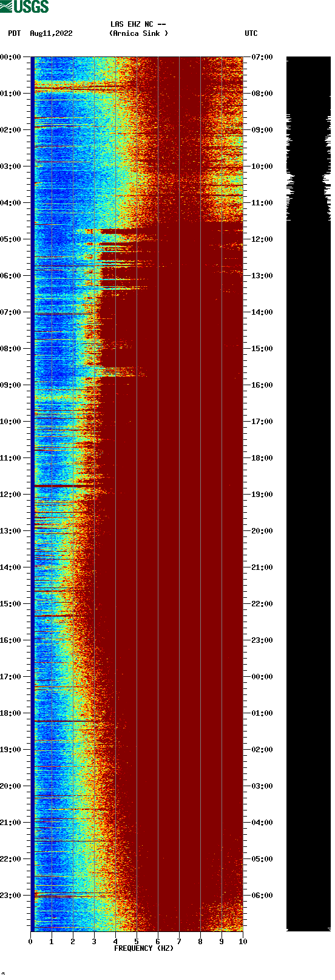Click the (Arnica Sink ) station name
Viewport: 335px width, 980px height.
pyautogui.click(x=138, y=33)
